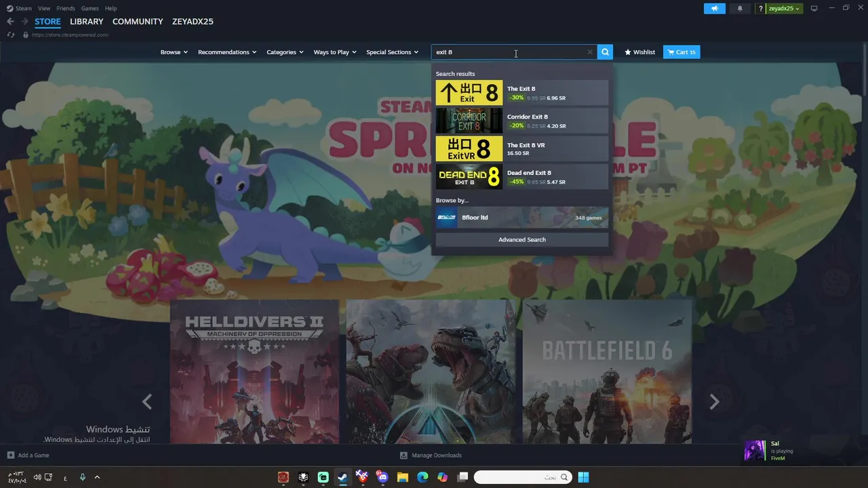Open the green chat app taskbar icon
Screen dimensions: 868x488
tap(323, 477)
